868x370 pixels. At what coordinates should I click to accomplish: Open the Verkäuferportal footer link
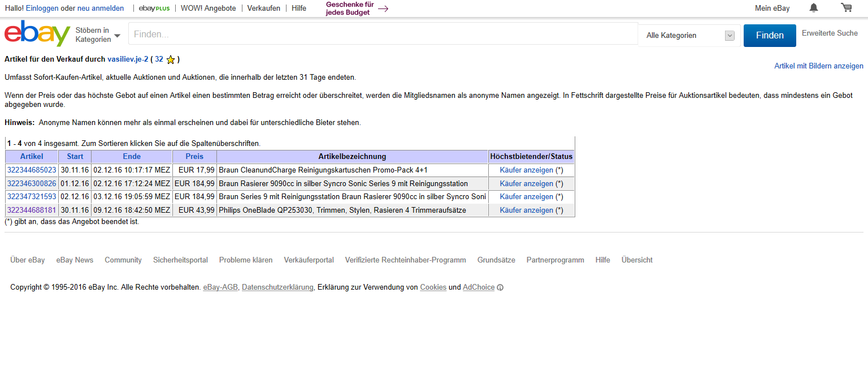309,260
